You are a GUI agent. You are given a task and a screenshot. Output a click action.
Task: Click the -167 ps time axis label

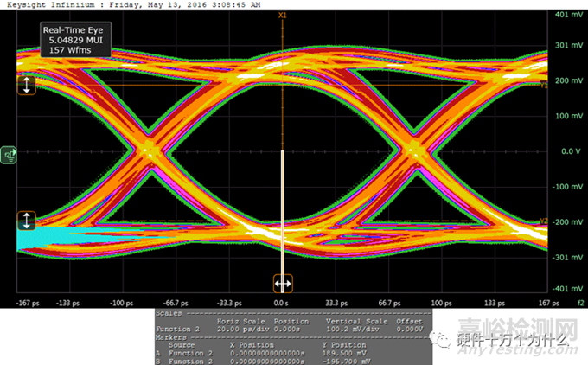tap(28, 304)
